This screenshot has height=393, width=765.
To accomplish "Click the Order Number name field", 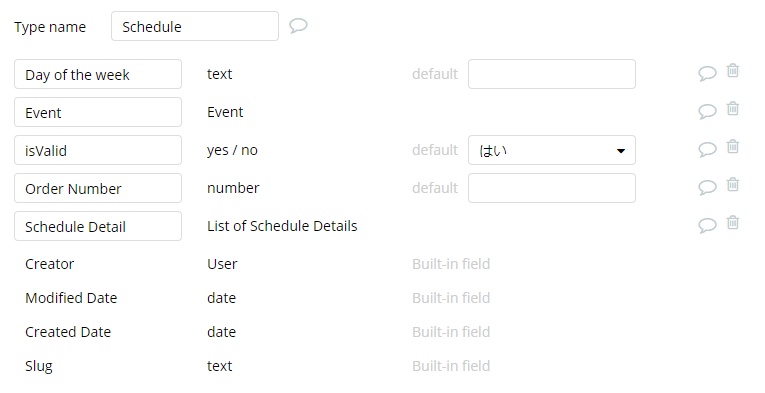I will pyautogui.click(x=98, y=188).
